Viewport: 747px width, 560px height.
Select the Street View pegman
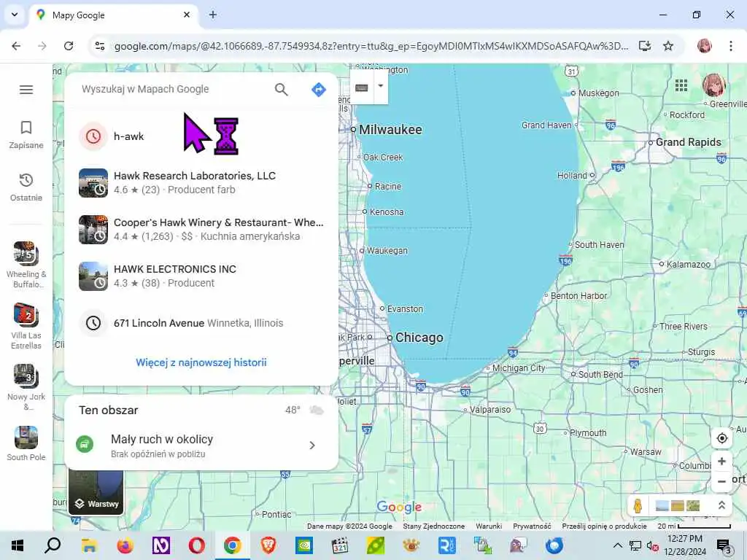pos(638,505)
